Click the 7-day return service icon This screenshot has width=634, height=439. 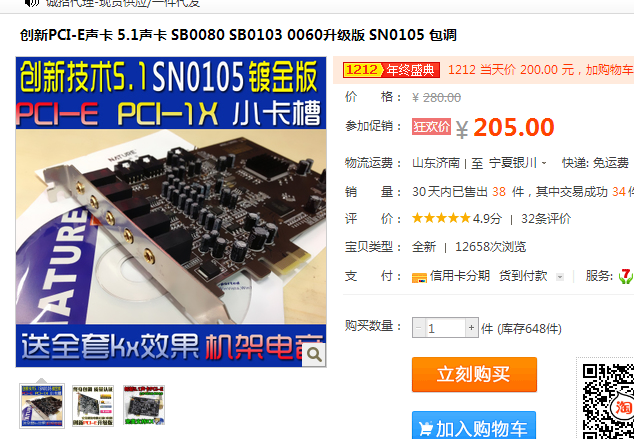(x=626, y=276)
